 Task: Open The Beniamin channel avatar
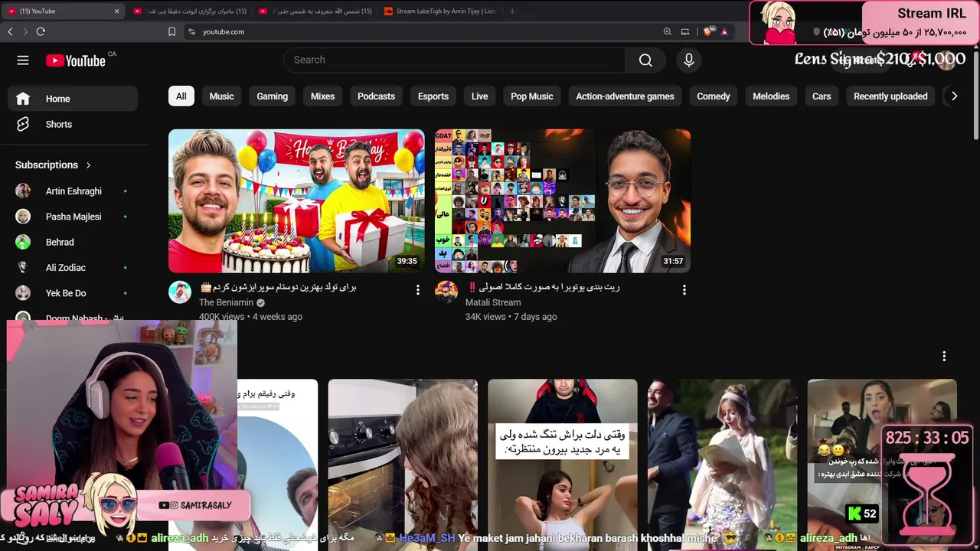point(180,292)
